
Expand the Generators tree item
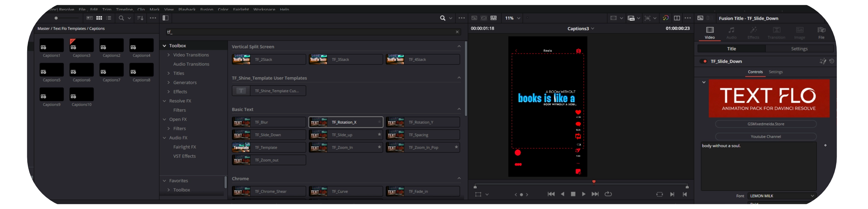168,83
